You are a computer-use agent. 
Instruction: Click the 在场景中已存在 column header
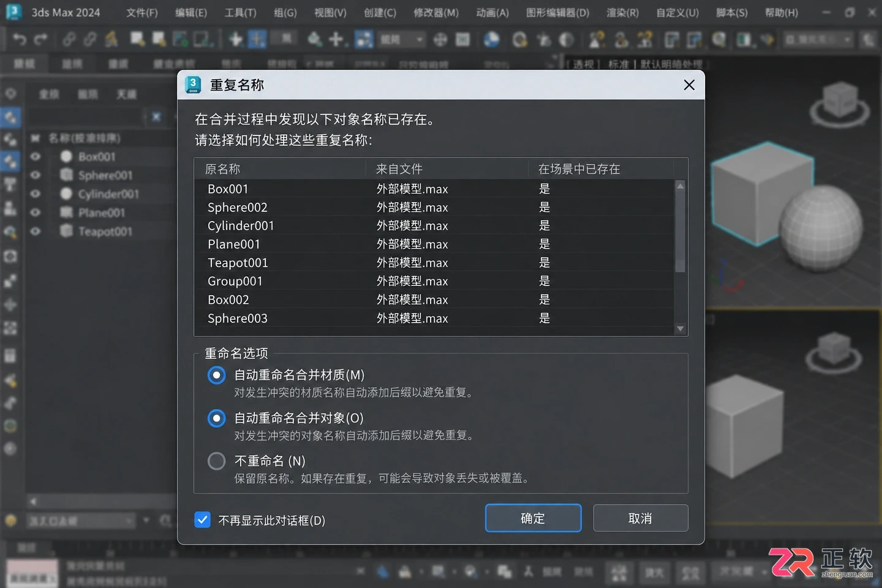(x=601, y=169)
